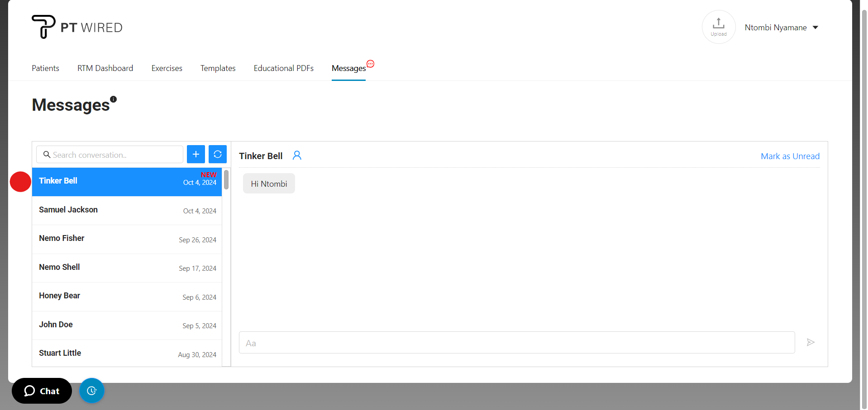Viewport: 868px width, 410px height.
Task: Start a new conversation with plus button
Action: [x=196, y=154]
